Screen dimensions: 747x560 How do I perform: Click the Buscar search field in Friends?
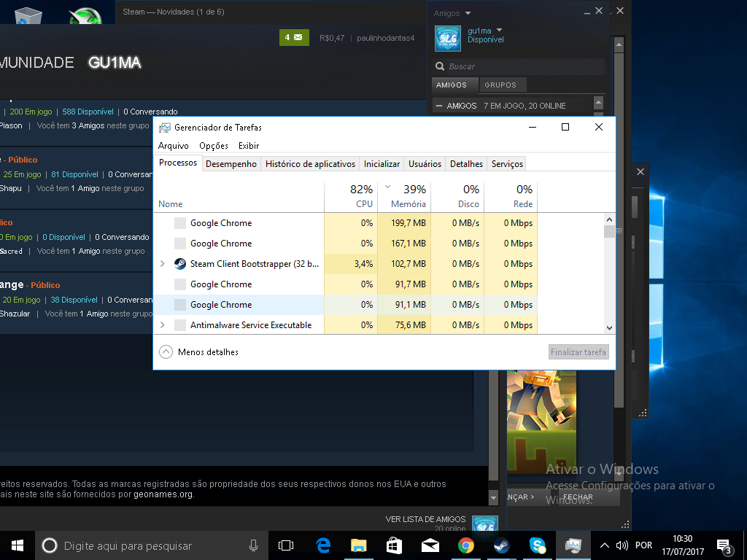519,66
